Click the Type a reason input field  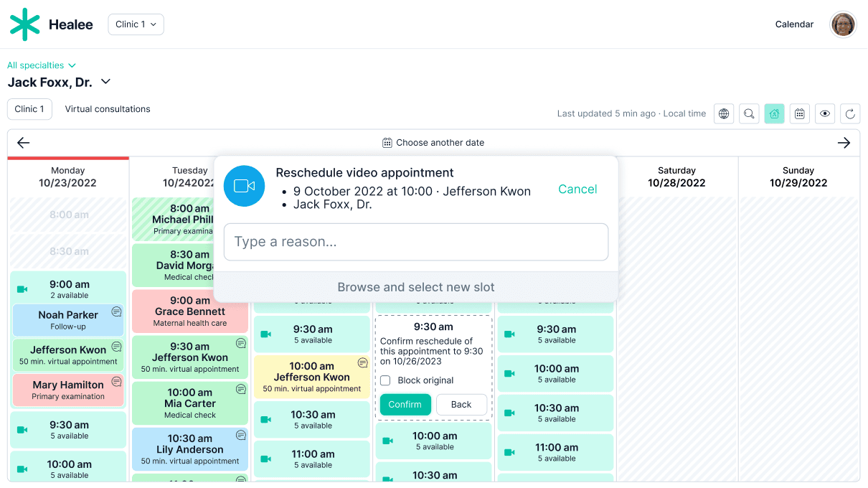[416, 242]
